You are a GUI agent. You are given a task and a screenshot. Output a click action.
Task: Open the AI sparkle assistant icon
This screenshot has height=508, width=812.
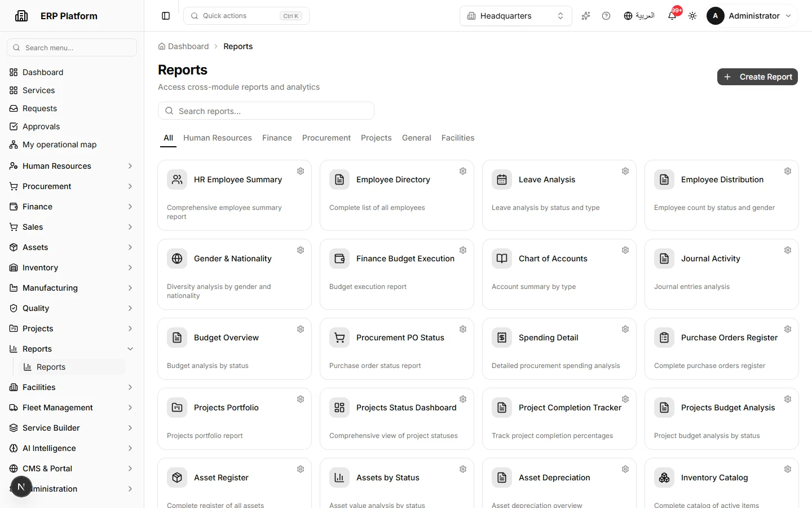(586, 16)
